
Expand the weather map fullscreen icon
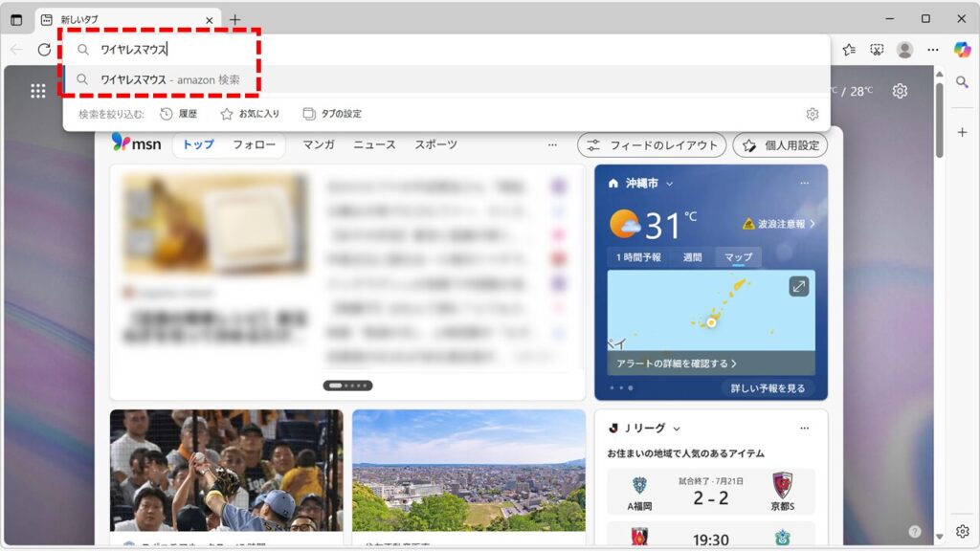pyautogui.click(x=798, y=287)
